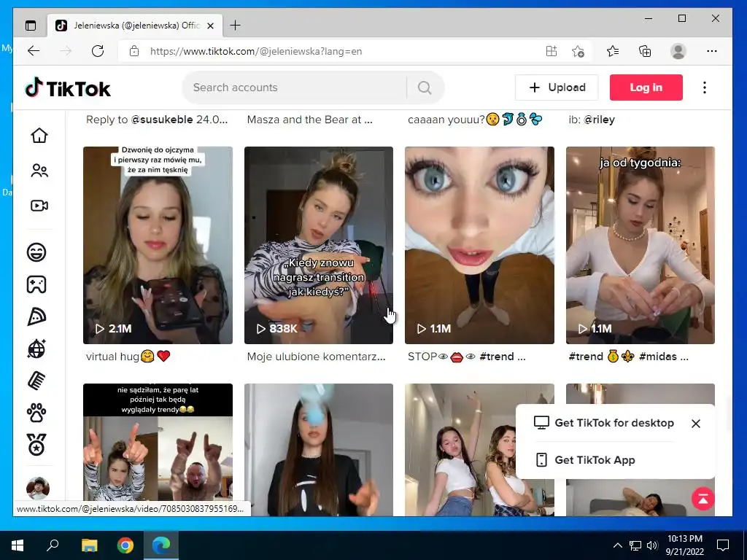Click 'Masza and the Bear at ...' caption
Image resolution: width=747 pixels, height=560 pixels.
(309, 120)
